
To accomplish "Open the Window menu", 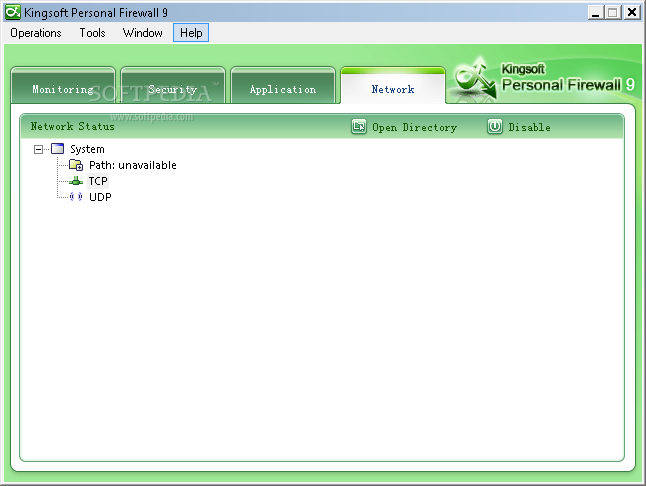I will click(143, 33).
